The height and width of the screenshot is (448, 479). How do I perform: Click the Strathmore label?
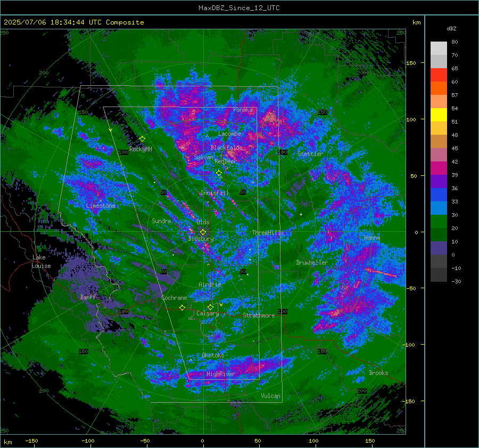(259, 315)
